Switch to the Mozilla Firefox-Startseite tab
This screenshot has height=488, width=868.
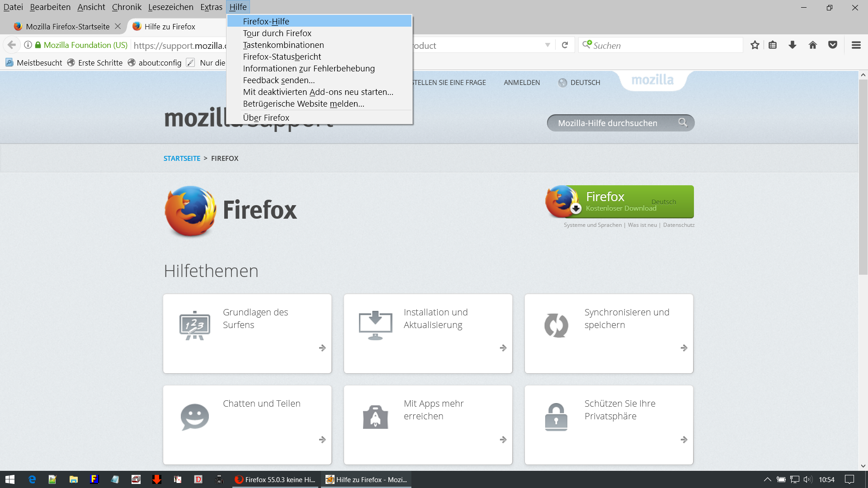pyautogui.click(x=67, y=27)
